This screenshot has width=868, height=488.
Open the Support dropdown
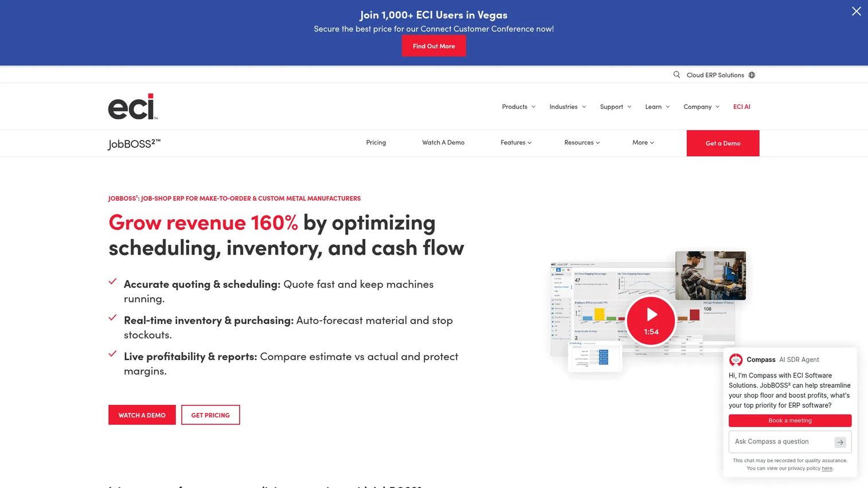click(615, 107)
